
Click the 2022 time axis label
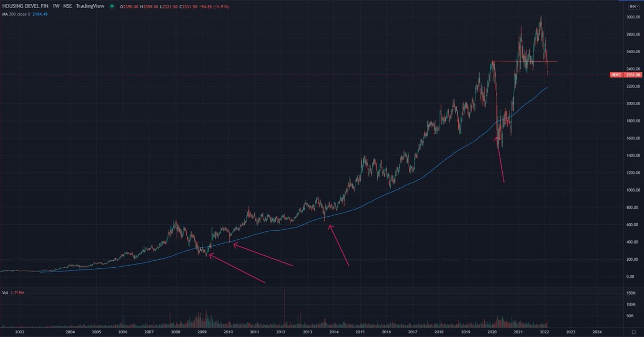[x=544, y=332]
